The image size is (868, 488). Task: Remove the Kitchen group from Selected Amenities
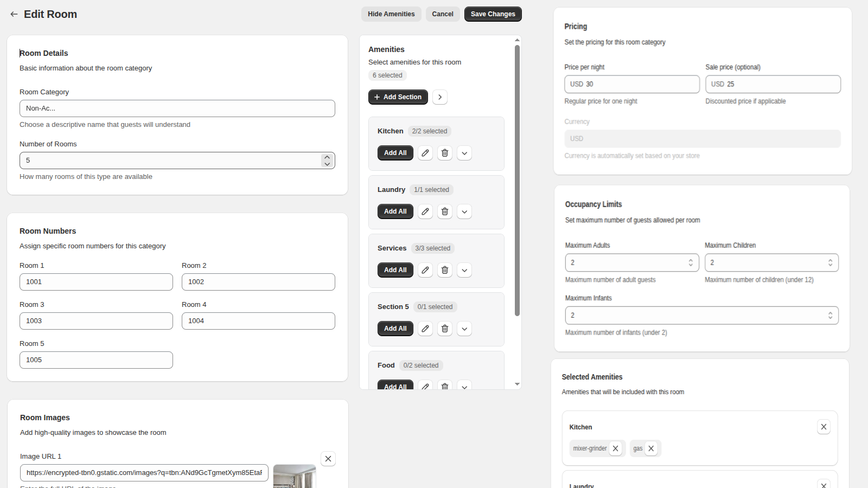pos(824,427)
